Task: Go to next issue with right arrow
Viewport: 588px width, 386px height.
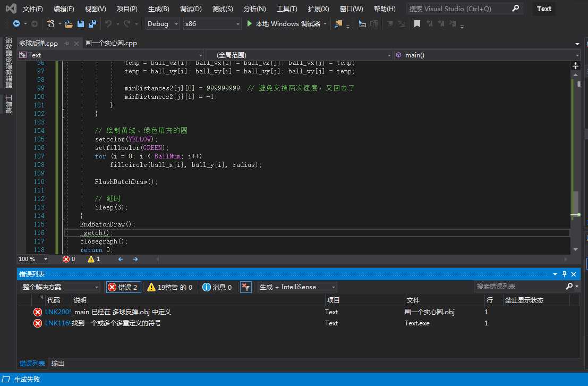Action: pos(135,259)
